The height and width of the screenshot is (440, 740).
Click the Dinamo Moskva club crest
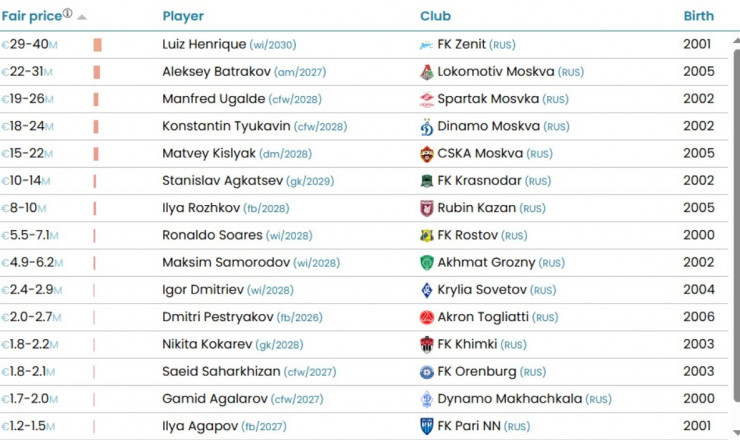tap(427, 127)
